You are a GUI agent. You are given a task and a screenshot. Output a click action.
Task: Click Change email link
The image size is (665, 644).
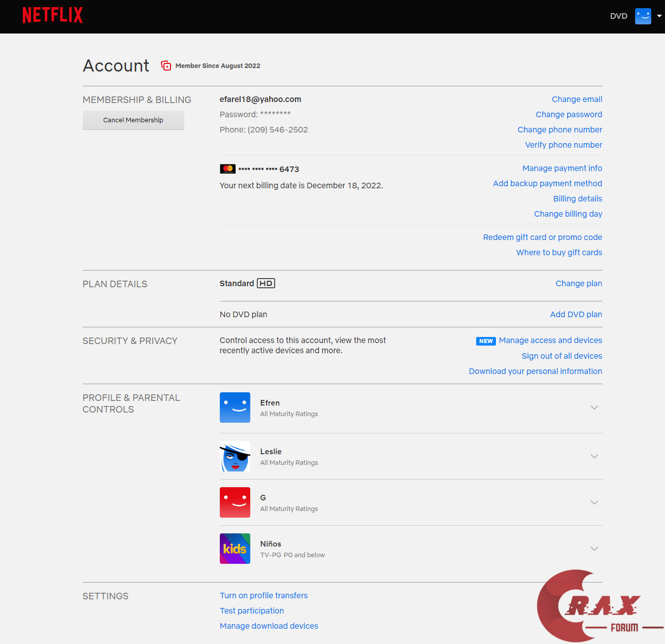tap(577, 99)
